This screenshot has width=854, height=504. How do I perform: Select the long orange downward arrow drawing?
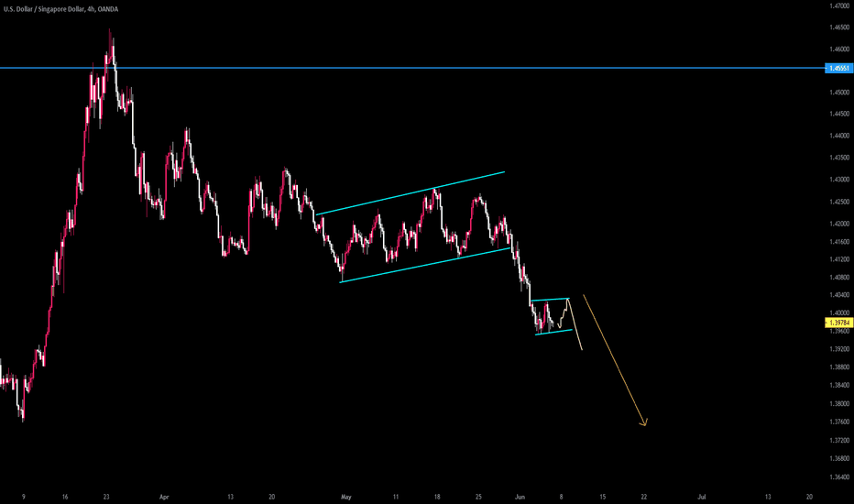click(x=615, y=360)
